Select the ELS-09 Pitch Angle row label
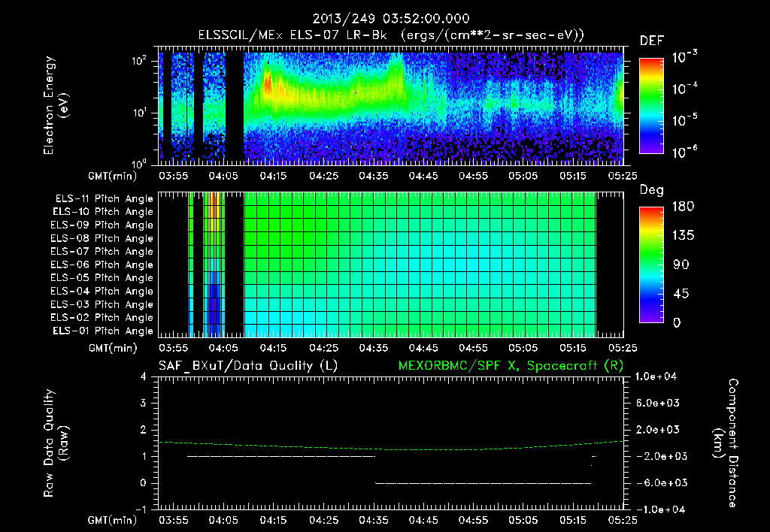The height and width of the screenshot is (532, 770). click(x=102, y=225)
